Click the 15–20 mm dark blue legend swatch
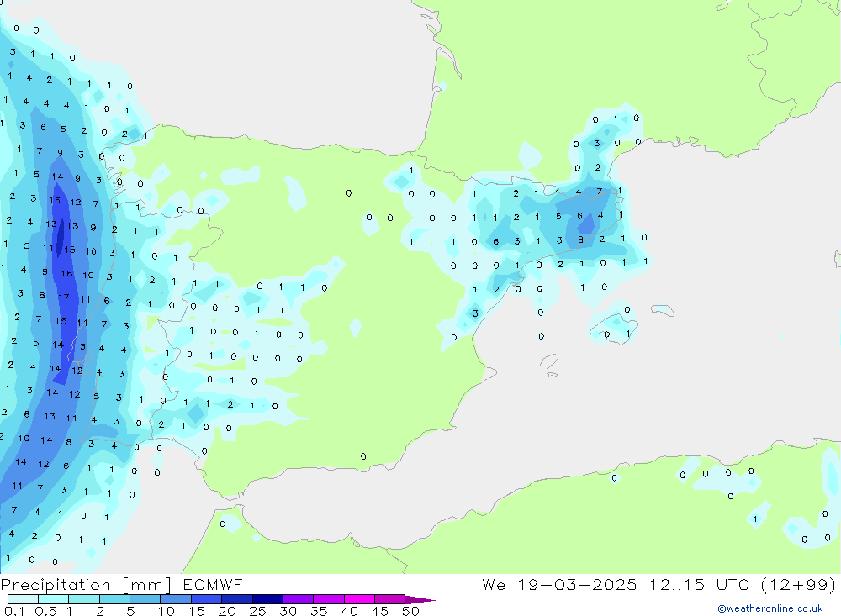This screenshot has height=616, width=841. point(206,599)
